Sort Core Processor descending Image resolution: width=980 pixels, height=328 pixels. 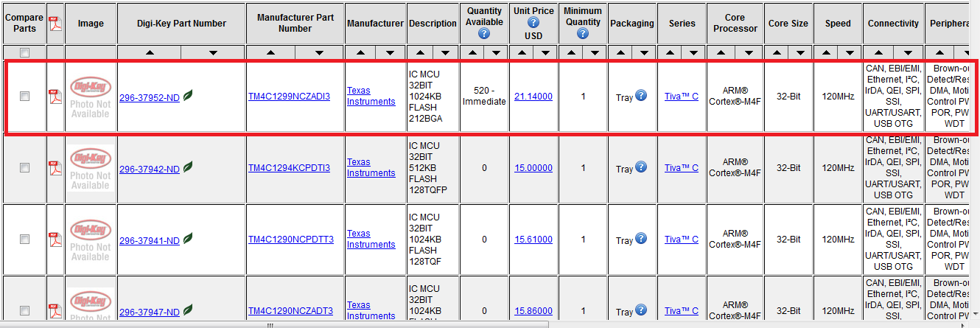[x=749, y=53]
